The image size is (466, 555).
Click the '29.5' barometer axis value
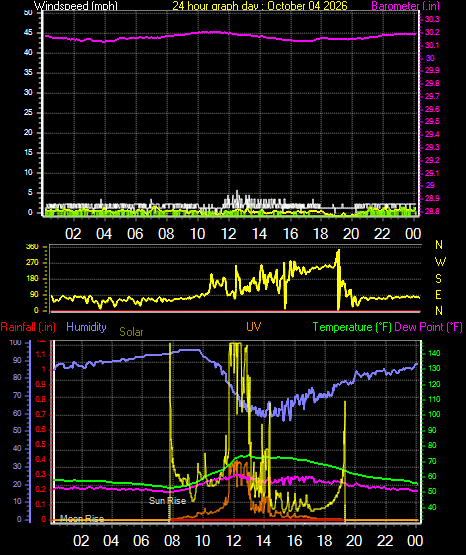tap(432, 121)
